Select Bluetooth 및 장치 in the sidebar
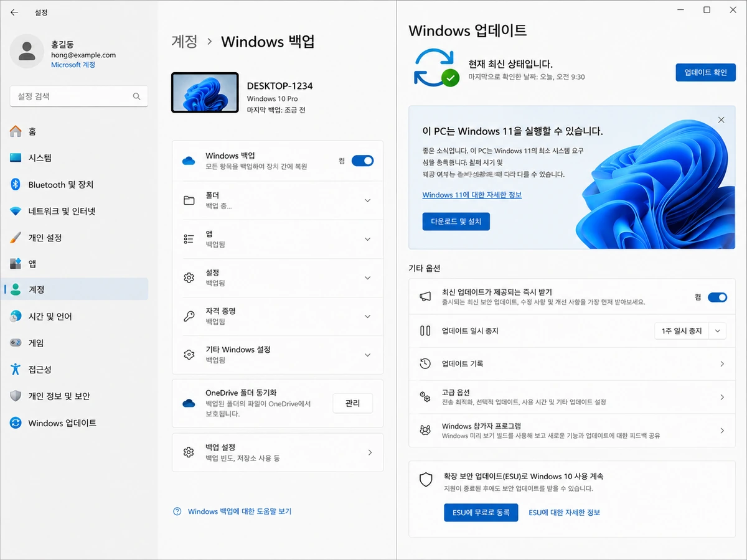 (75, 185)
